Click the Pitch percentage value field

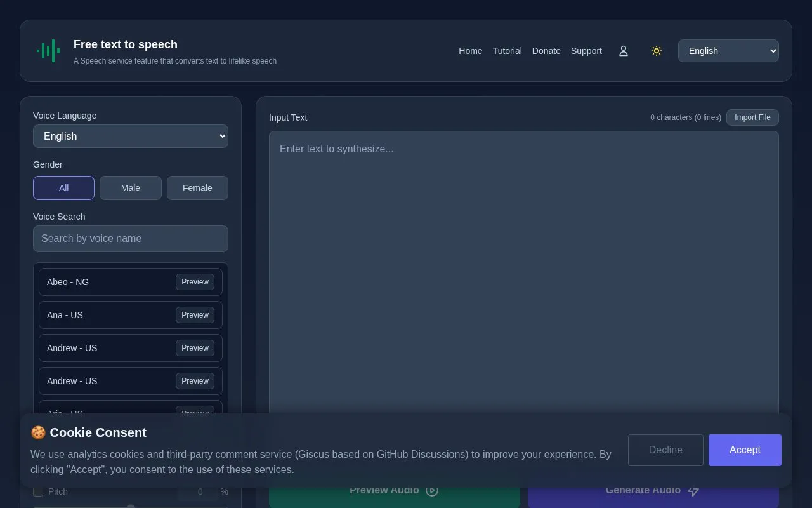(198, 491)
